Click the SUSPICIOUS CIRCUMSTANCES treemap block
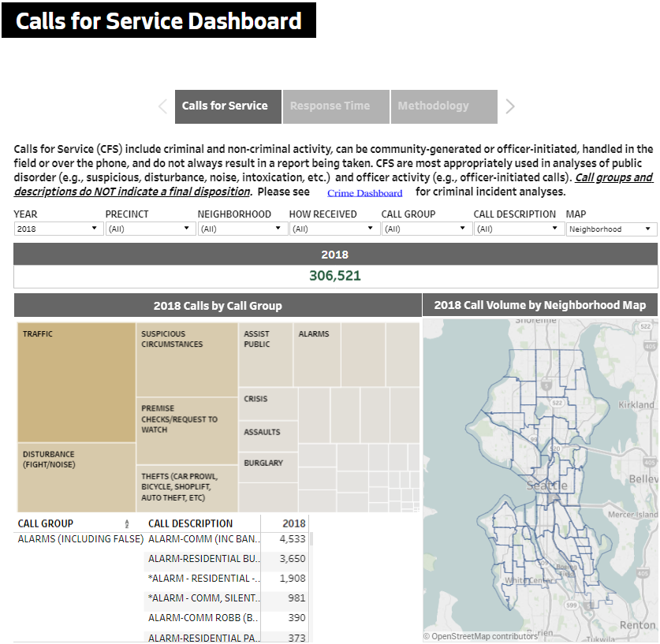The height and width of the screenshot is (644, 660). (x=186, y=359)
